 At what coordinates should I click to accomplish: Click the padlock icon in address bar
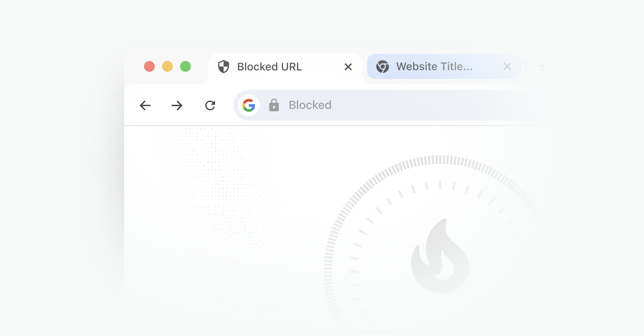[274, 105]
